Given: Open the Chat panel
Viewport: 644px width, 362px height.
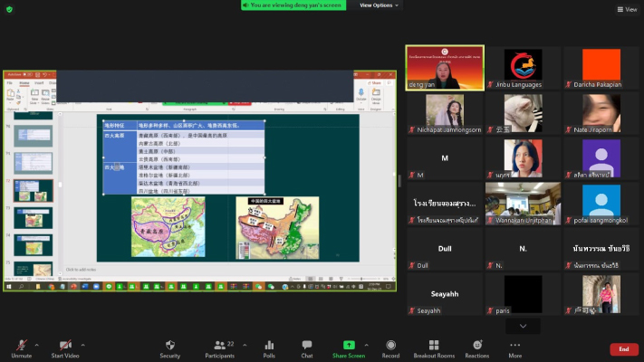Looking at the screenshot, I should (x=307, y=348).
